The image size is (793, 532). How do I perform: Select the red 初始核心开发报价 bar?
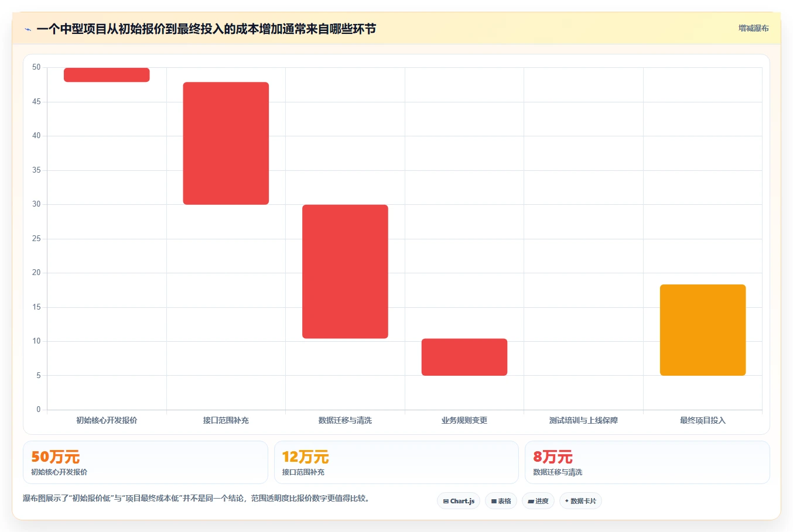[107, 75]
